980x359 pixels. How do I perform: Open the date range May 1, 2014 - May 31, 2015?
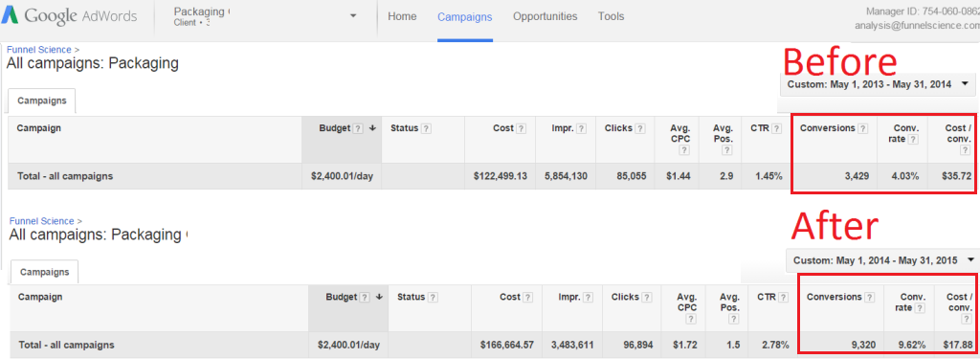point(881,260)
